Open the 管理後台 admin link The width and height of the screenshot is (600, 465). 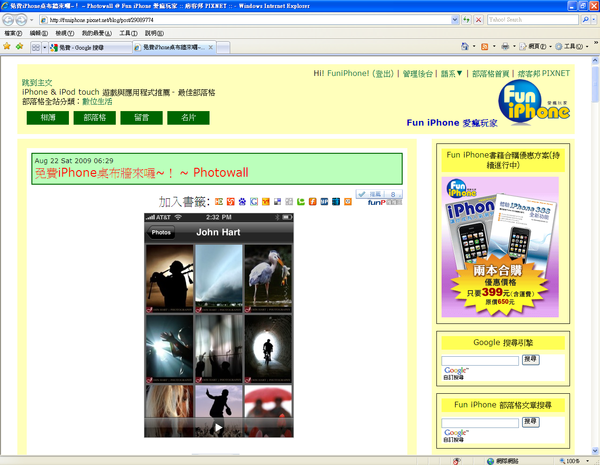click(417, 73)
